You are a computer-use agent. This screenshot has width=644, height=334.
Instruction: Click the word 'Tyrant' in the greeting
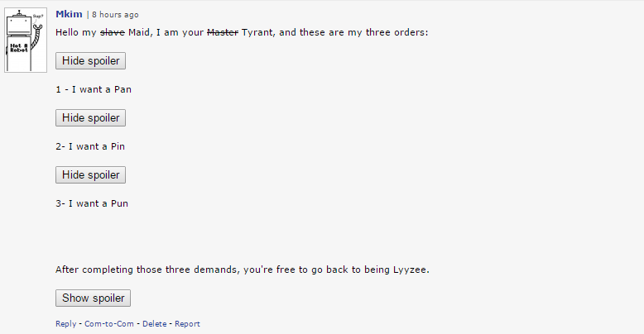pyautogui.click(x=257, y=32)
